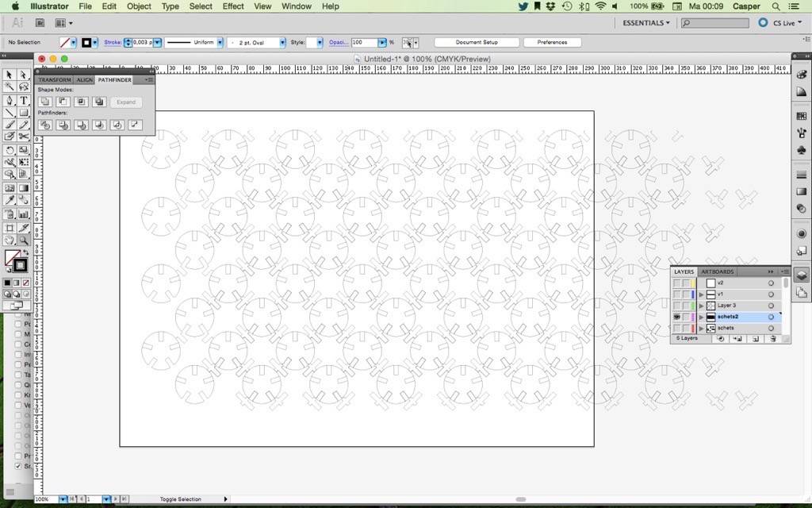Image resolution: width=812 pixels, height=508 pixels.
Task: Click the Expand button in Pathfinder
Action: pos(126,102)
